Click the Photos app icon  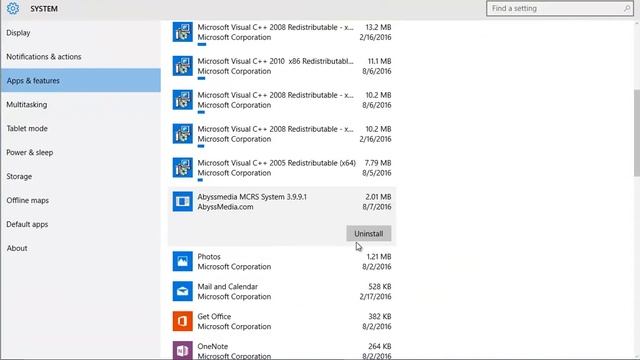click(x=182, y=261)
